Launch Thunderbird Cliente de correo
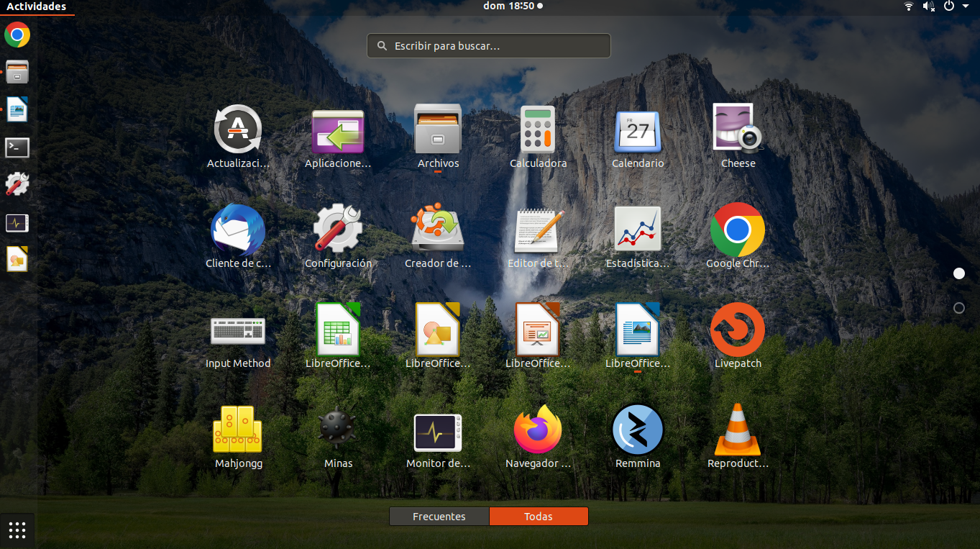Viewport: 980px width, 549px height. tap(238, 230)
